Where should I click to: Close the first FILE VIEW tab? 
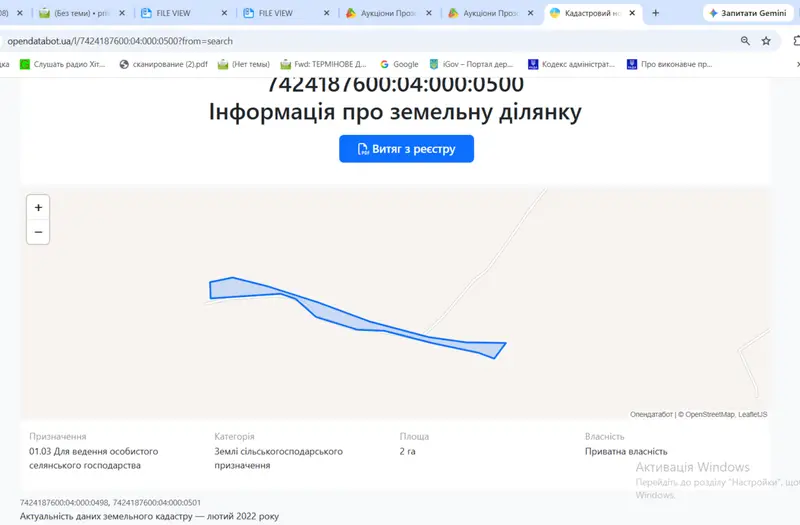[x=224, y=13]
